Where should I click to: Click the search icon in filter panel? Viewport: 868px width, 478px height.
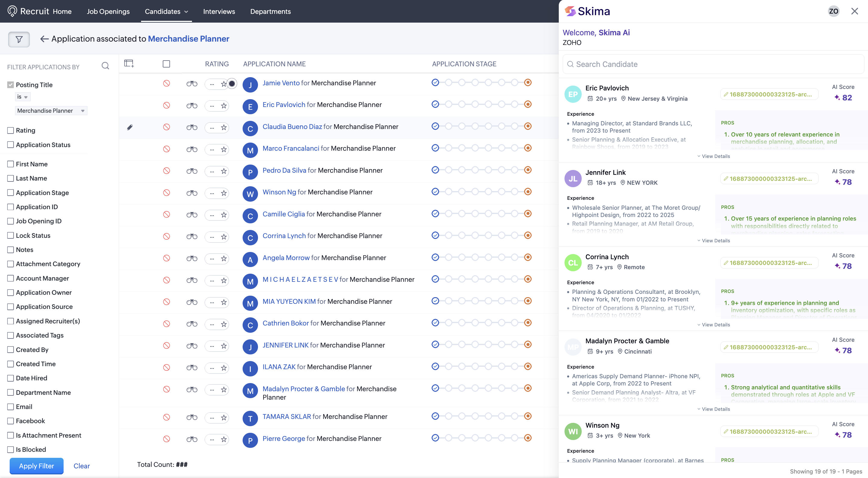[105, 66]
